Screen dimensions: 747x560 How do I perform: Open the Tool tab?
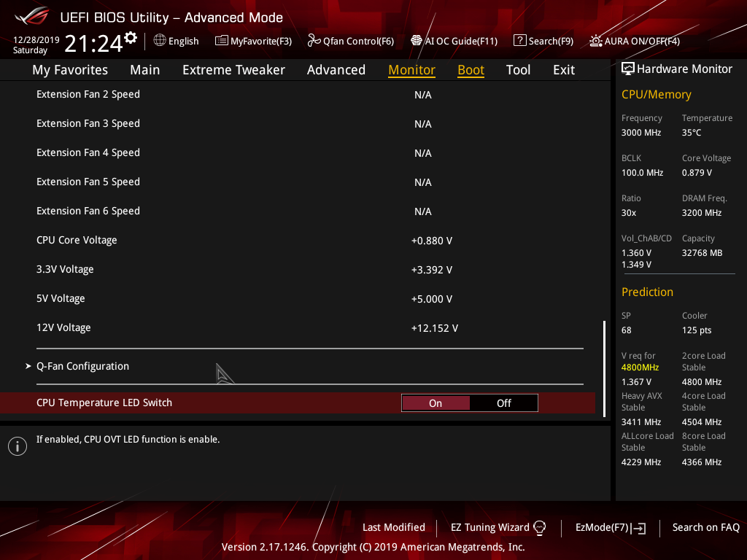pyautogui.click(x=518, y=70)
